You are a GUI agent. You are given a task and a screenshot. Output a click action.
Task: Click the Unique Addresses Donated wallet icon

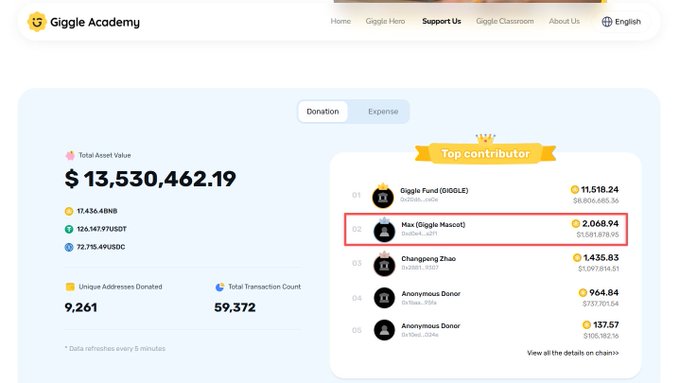[70, 287]
